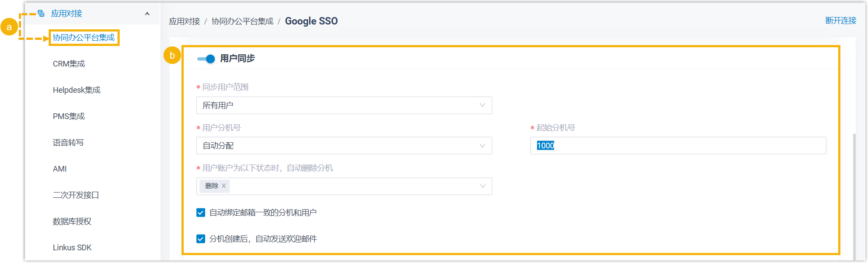Click 断开连接 link at top right
The height and width of the screenshot is (263, 868).
[840, 21]
